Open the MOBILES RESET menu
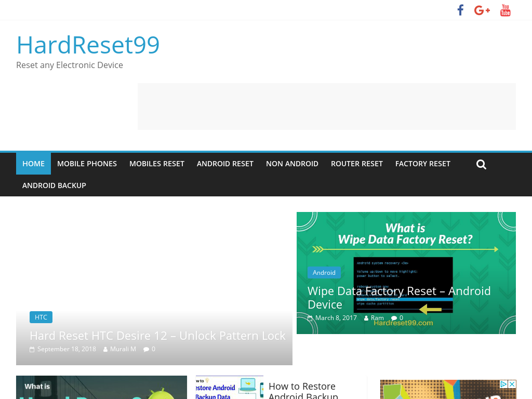The image size is (532, 399). click(157, 164)
